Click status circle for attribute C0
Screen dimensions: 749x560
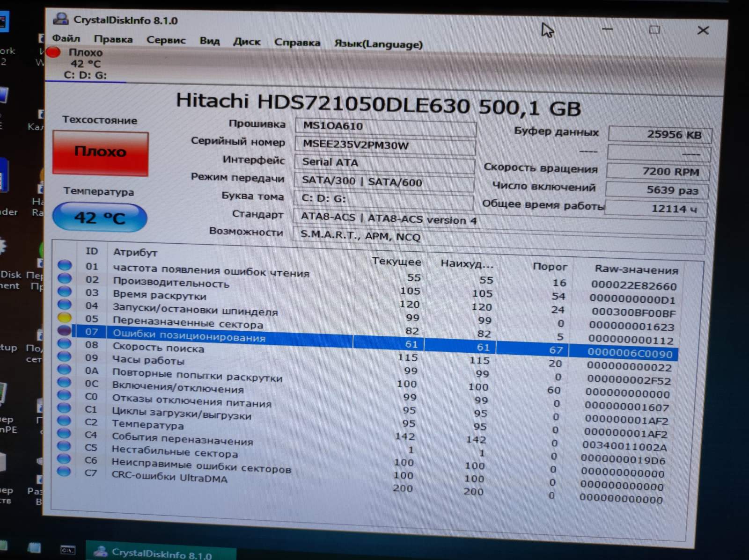click(64, 395)
